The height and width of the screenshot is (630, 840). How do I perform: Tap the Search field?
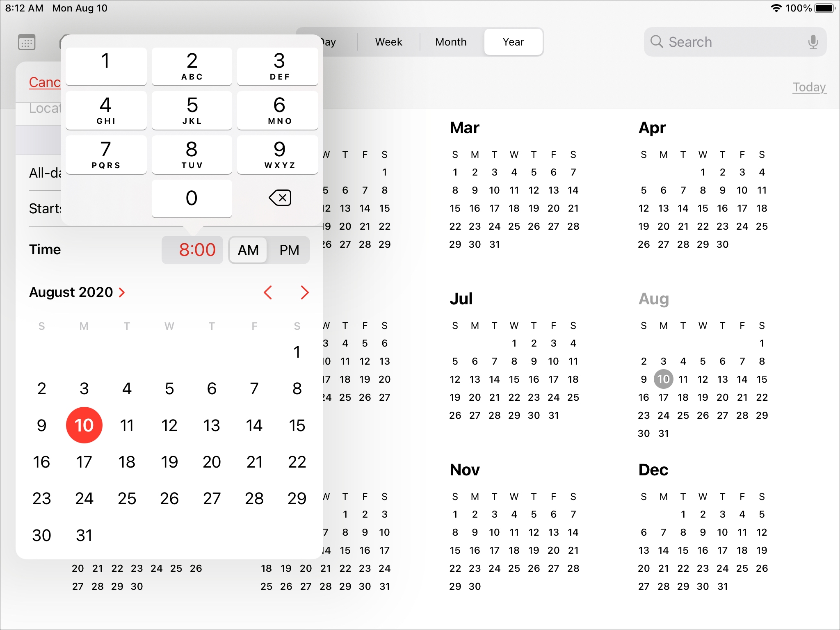tap(735, 42)
